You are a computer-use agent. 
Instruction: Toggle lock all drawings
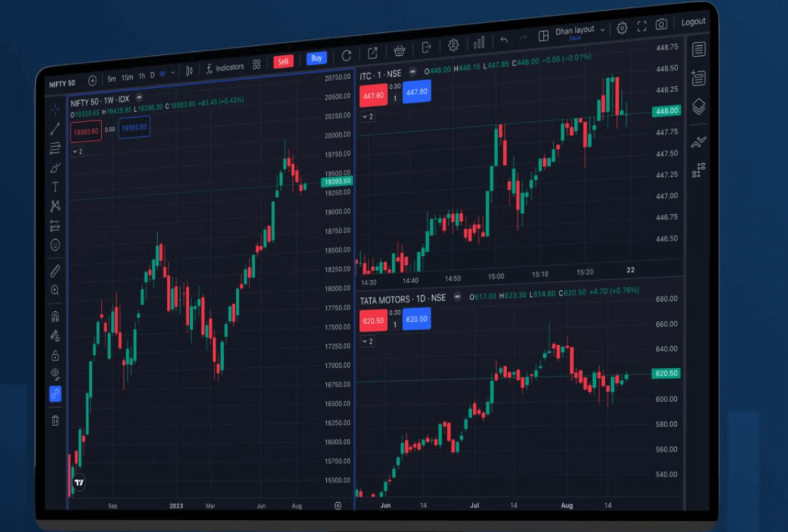point(55,355)
